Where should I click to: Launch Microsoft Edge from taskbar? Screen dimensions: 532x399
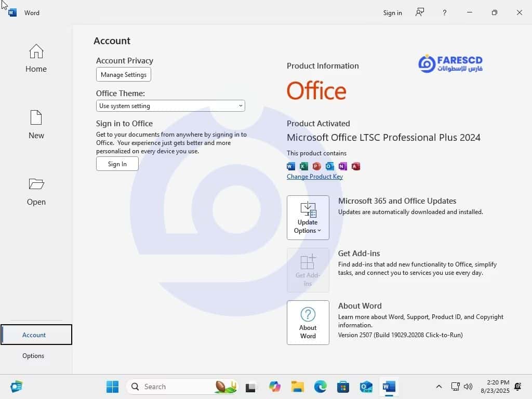pos(320,387)
